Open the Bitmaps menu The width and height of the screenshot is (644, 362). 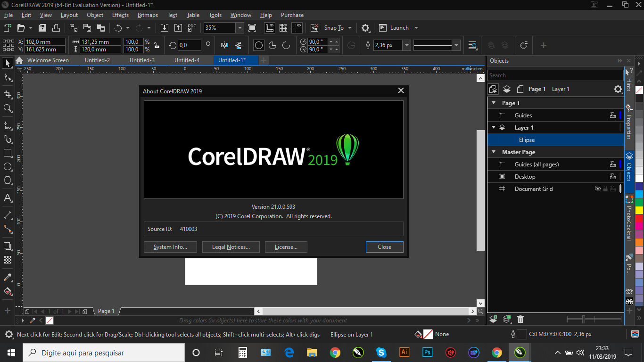[x=148, y=15]
